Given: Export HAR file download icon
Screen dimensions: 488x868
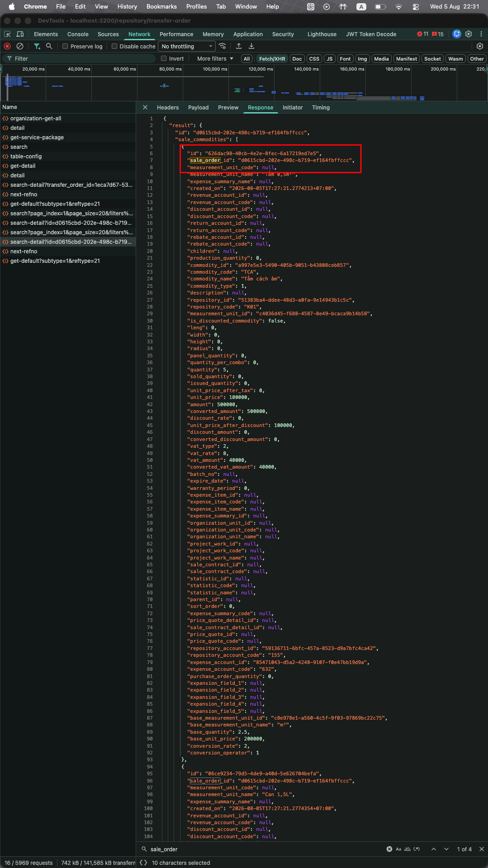Looking at the screenshot, I should [251, 46].
